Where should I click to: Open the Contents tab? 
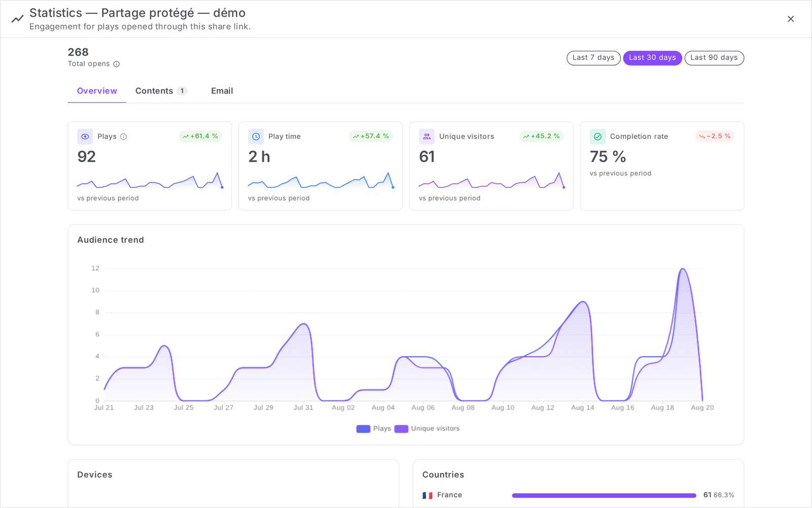[161, 91]
